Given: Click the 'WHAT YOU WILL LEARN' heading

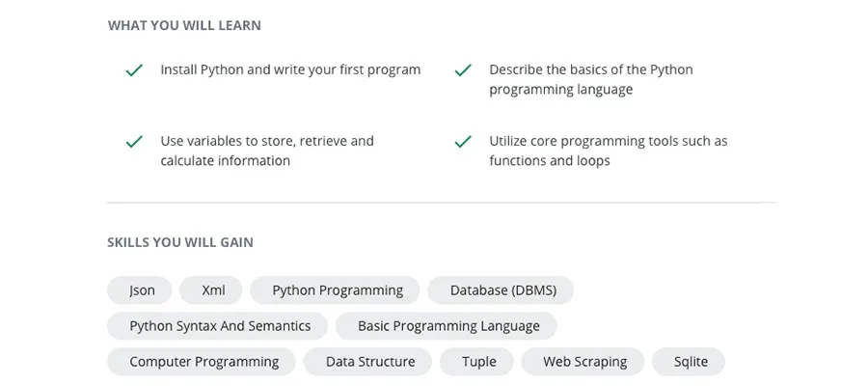Looking at the screenshot, I should pos(184,25).
